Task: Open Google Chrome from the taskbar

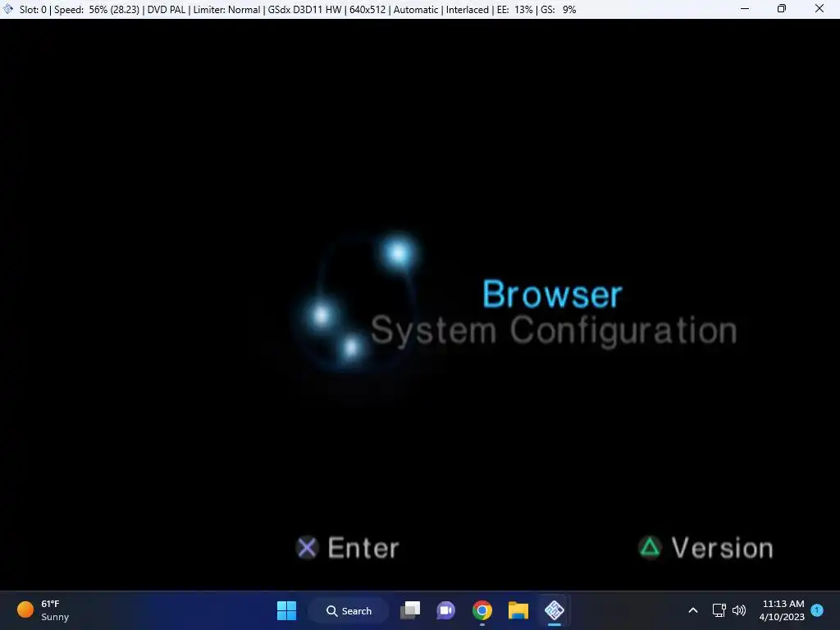Action: point(482,610)
